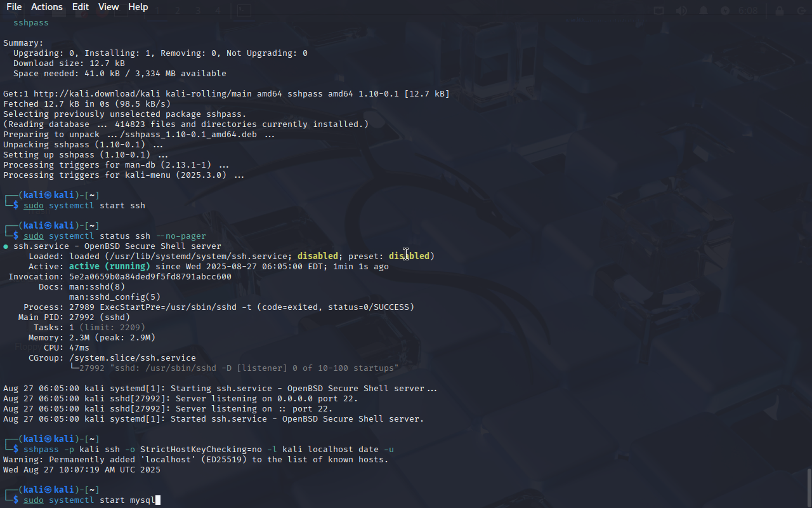The height and width of the screenshot is (508, 812).
Task: Switch to workspace 4 in the panel
Action: [218, 11]
